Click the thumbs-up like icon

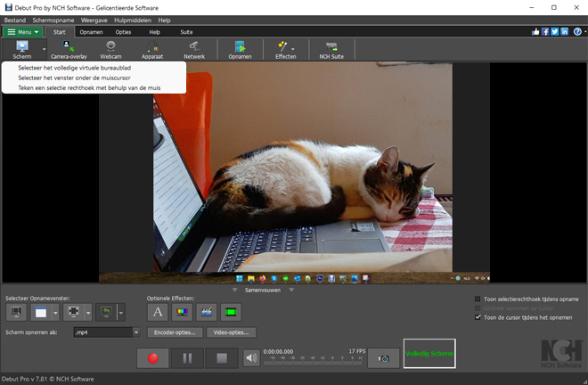coord(535,32)
